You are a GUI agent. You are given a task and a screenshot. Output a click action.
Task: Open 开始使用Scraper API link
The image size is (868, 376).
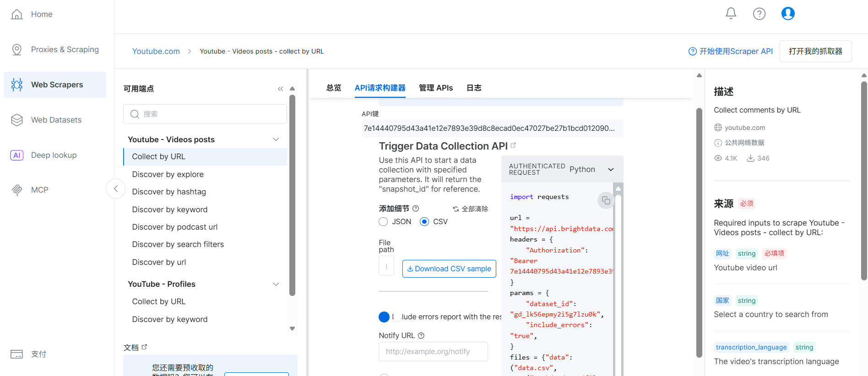[x=731, y=51]
